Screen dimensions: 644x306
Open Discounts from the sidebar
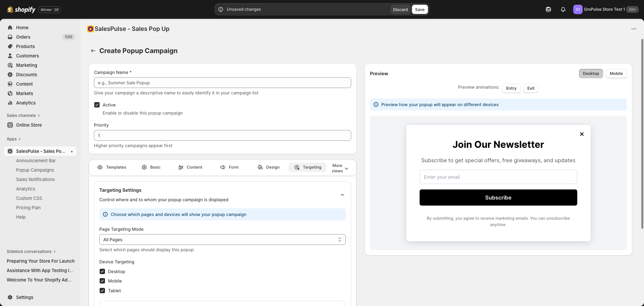tap(26, 75)
